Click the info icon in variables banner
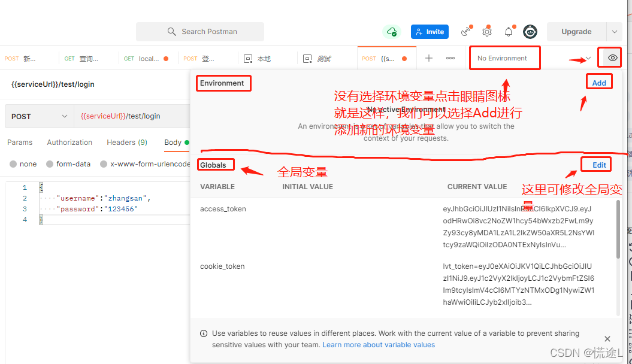The height and width of the screenshot is (364, 632). (x=204, y=333)
